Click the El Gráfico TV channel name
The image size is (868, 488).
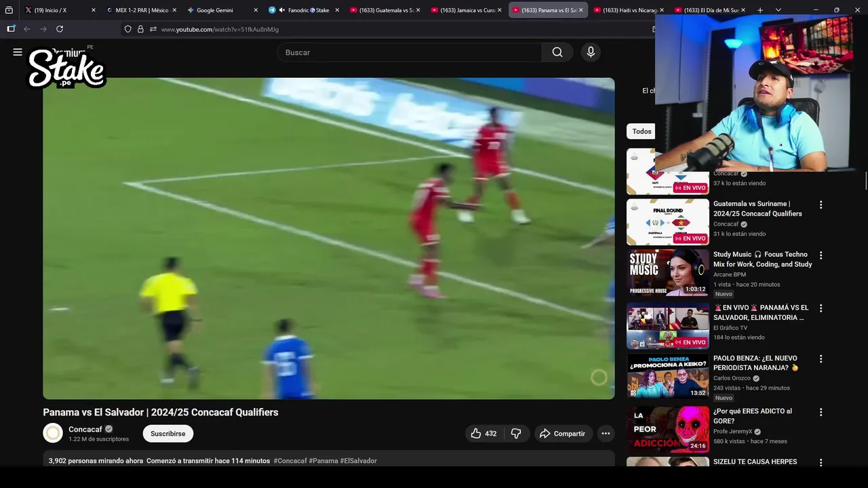tap(730, 327)
